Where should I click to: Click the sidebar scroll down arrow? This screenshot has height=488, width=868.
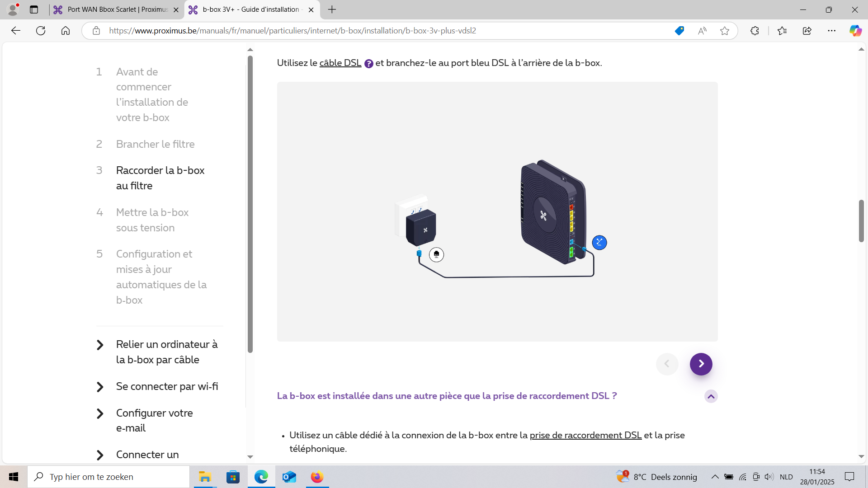pyautogui.click(x=250, y=457)
